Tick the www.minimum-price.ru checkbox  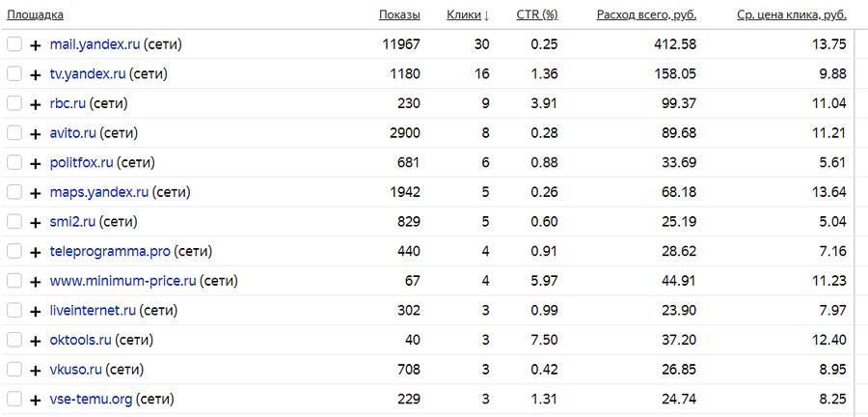14,281
